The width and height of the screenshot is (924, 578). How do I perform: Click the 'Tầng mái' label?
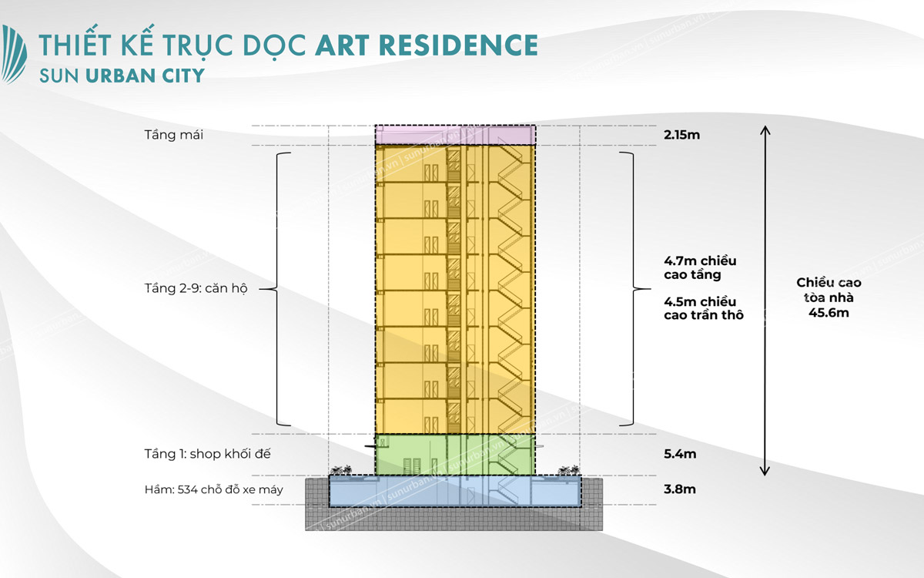pyautogui.click(x=173, y=136)
